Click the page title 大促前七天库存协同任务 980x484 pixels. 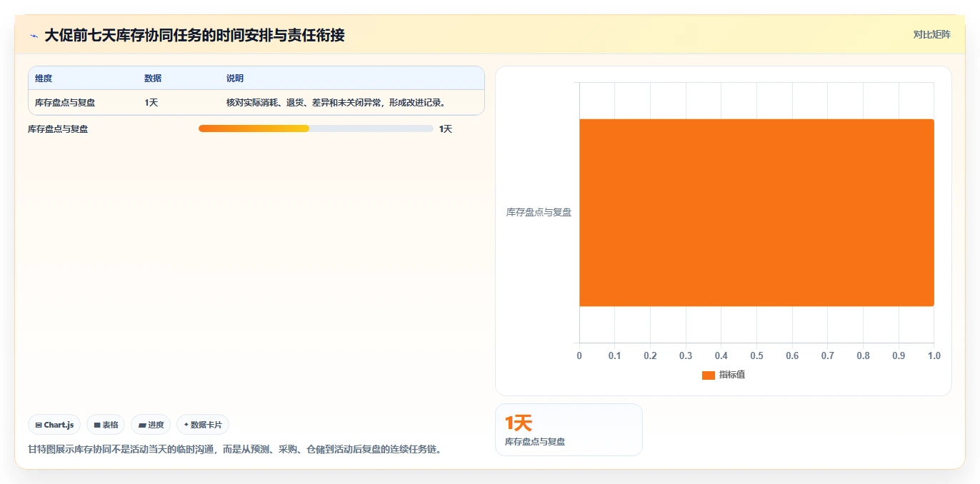(194, 35)
